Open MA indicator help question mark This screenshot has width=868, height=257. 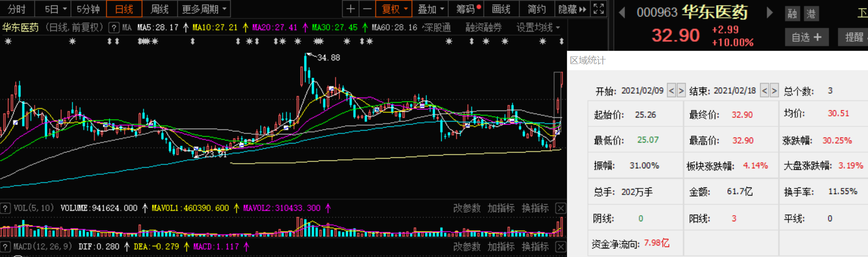pyautogui.click(x=114, y=28)
